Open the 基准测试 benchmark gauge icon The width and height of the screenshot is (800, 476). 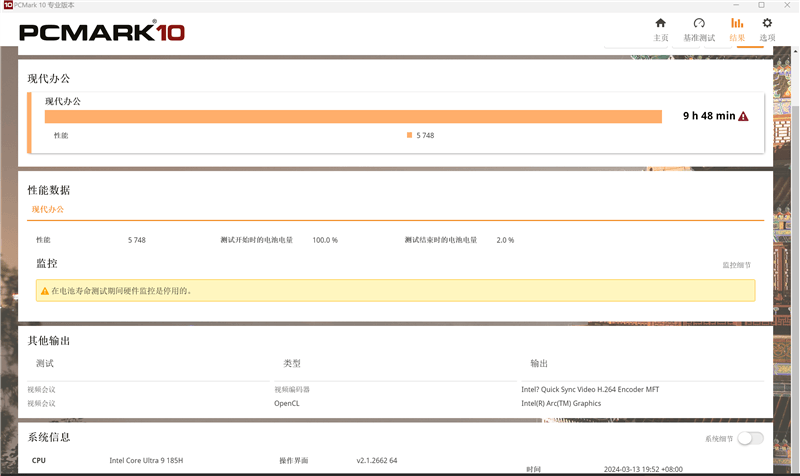click(699, 23)
